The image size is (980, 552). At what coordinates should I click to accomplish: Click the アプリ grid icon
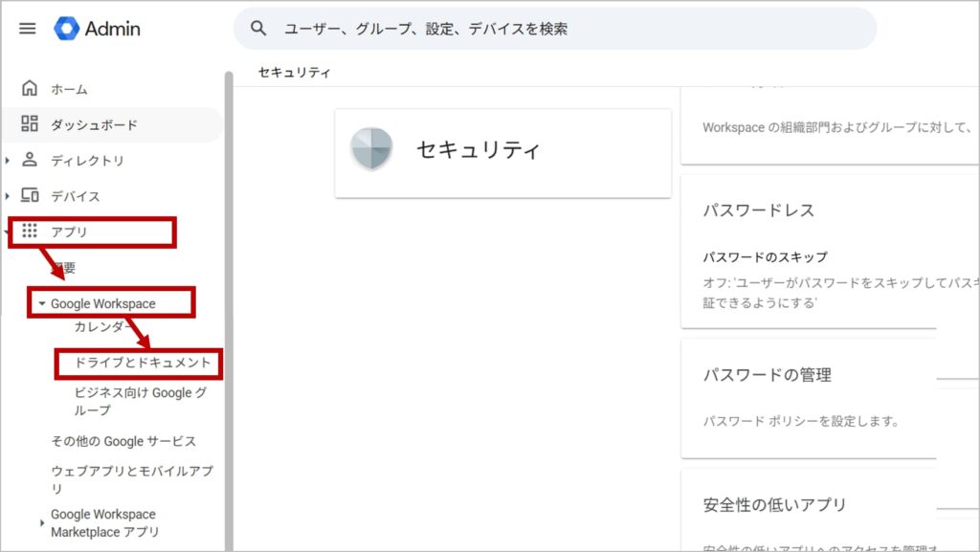coord(30,232)
